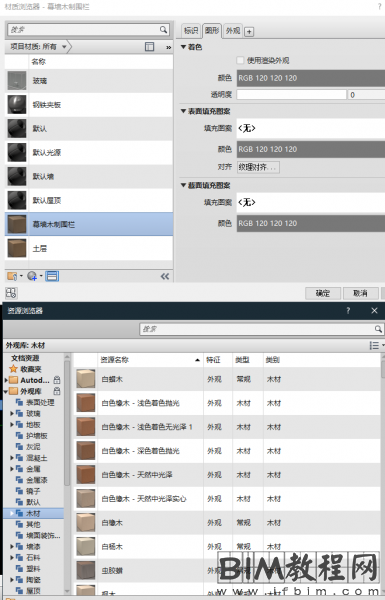
Task: Open the material library folder icon at bottom
Action: [12, 276]
